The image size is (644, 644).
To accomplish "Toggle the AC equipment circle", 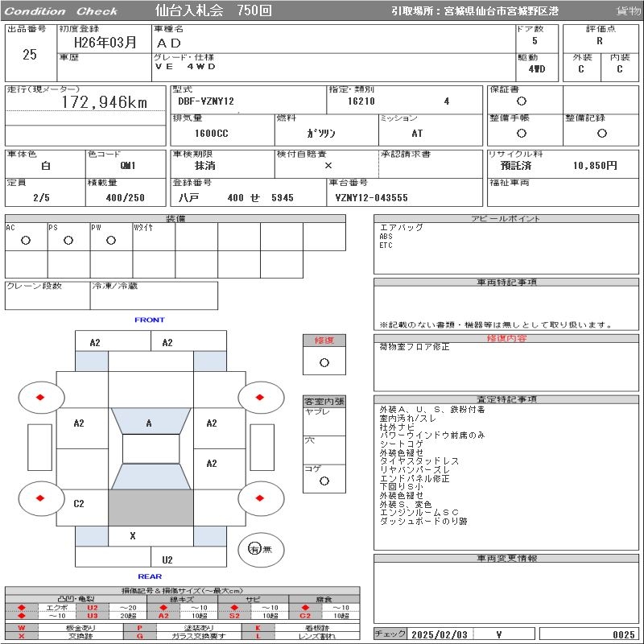I will (26, 241).
